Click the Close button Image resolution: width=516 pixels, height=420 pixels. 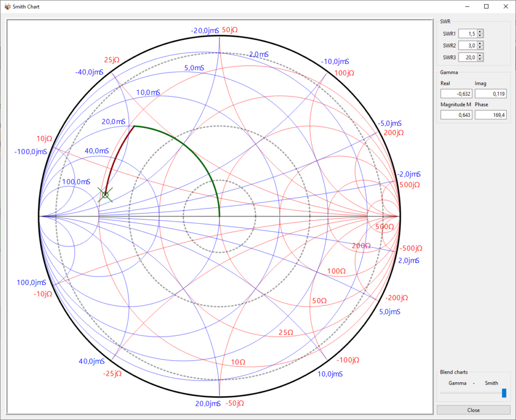click(473, 410)
